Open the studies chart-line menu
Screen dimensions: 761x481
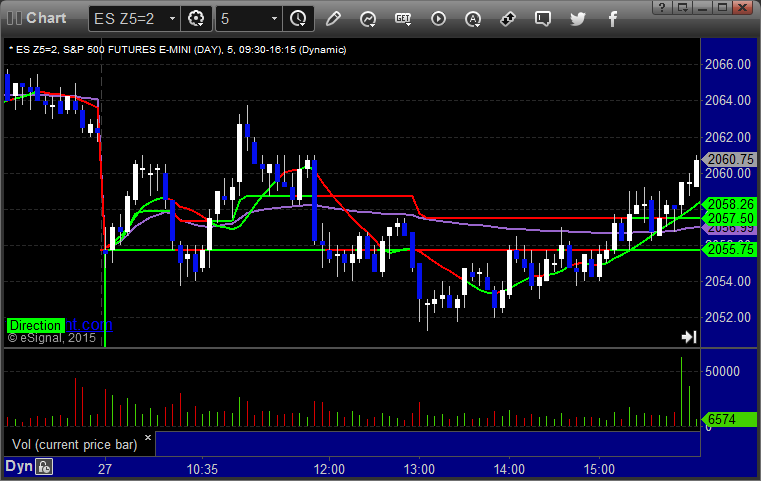(x=368, y=19)
